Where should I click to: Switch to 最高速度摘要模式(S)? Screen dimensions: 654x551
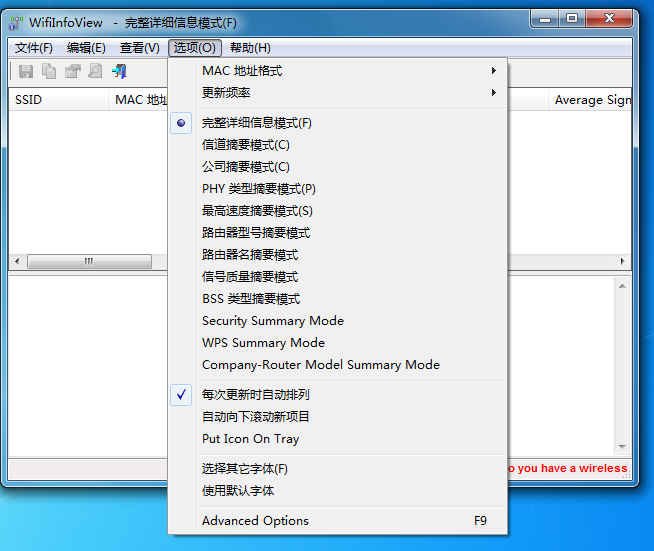(338, 211)
